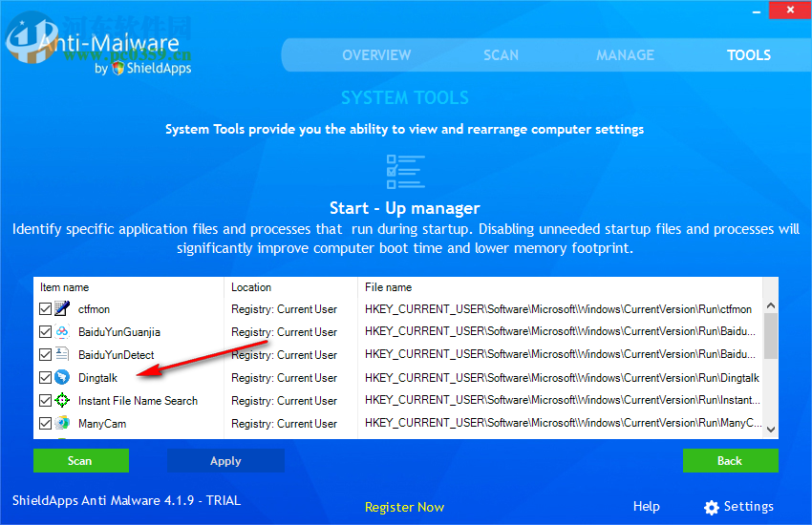Minimize the Anti-Malware window

tap(757, 11)
